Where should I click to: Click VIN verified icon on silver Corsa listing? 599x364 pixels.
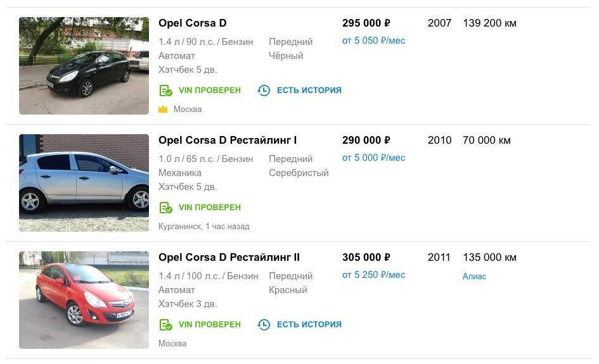coord(165,208)
